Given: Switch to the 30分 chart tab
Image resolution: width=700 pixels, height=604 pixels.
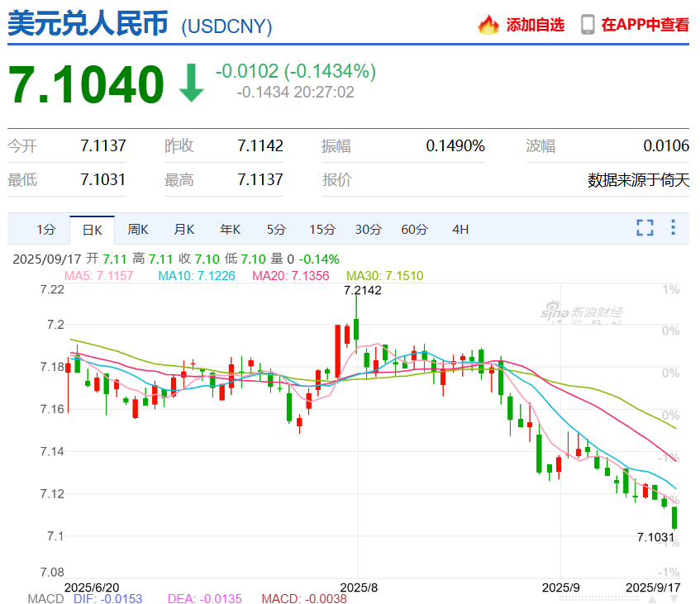Looking at the screenshot, I should point(369,230).
